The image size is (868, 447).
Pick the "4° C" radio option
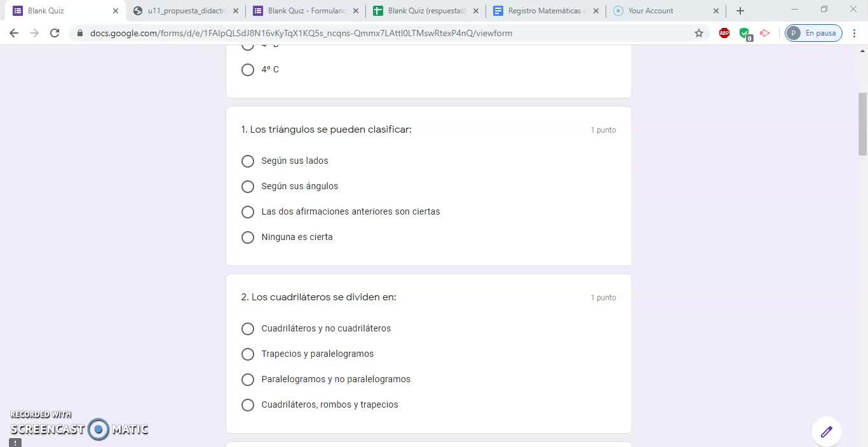click(x=248, y=70)
